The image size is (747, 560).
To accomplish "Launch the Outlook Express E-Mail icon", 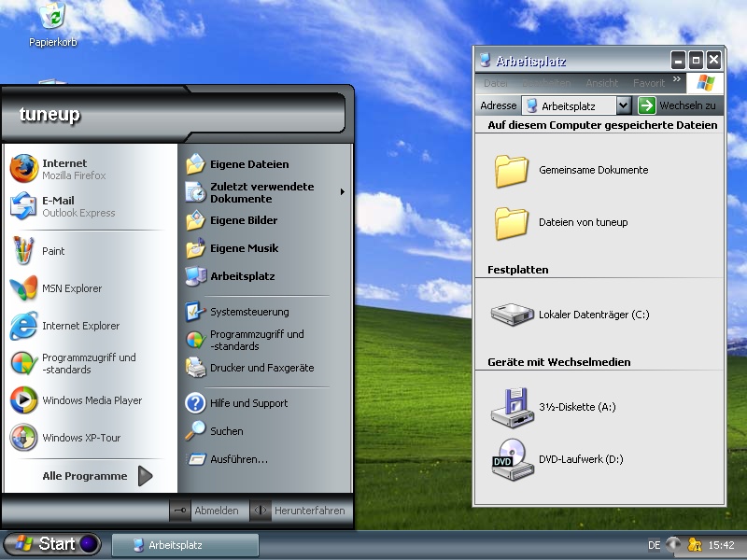I will (24, 205).
